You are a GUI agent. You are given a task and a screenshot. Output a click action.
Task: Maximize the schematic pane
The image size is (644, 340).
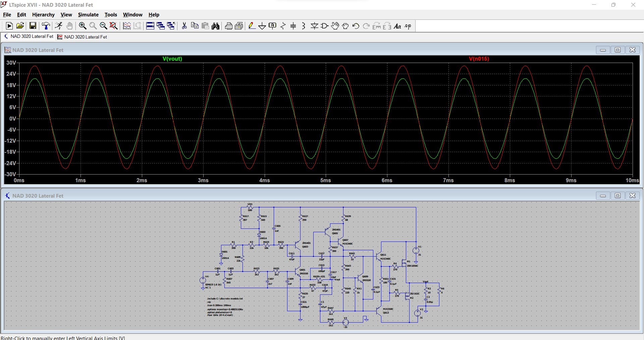point(618,196)
